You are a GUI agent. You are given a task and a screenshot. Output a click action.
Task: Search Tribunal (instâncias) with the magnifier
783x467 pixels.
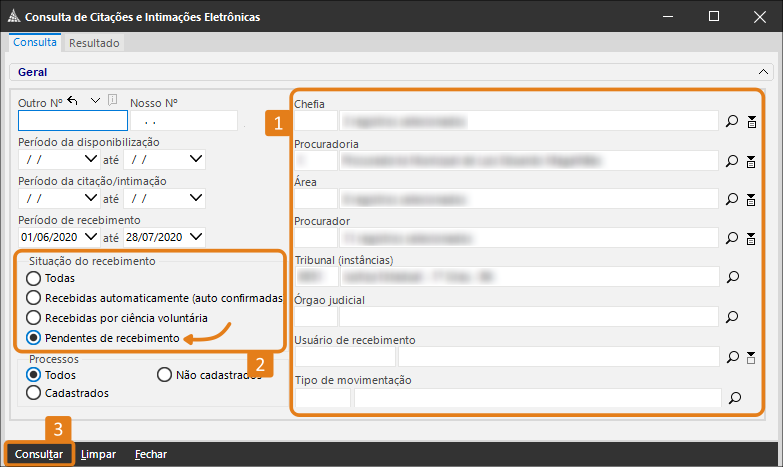(732, 277)
